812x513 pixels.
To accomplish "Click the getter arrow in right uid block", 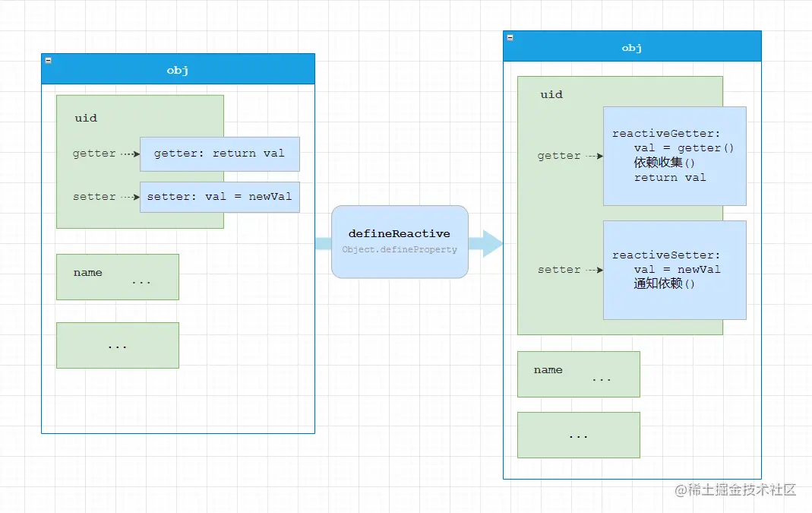I will pos(590,156).
